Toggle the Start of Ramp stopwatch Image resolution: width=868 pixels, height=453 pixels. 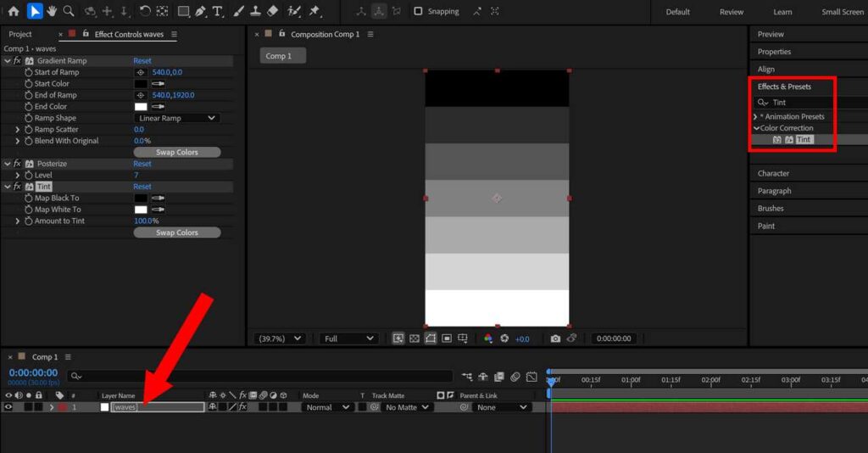(x=28, y=72)
